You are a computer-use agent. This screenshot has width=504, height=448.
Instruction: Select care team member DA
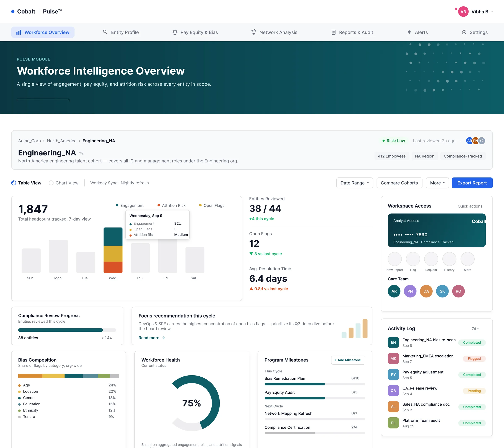pyautogui.click(x=426, y=291)
